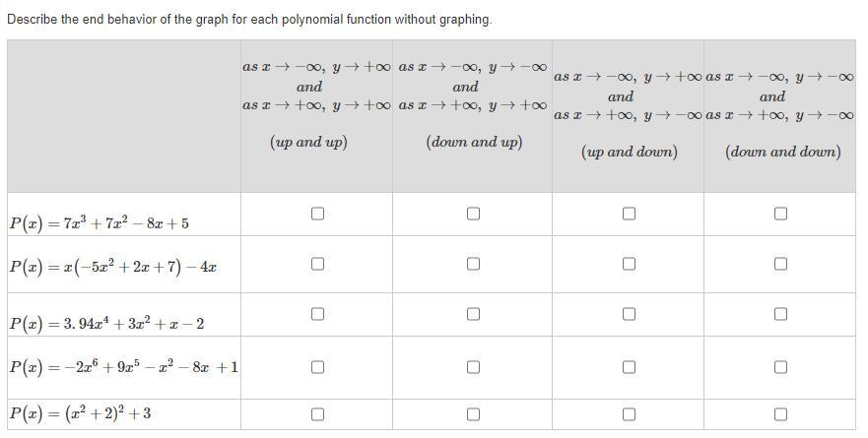Viewport: 868px width, 438px height.
Task: Check 'down and up' for P(x)=−2x⁶+9x⁵−x²−8x+1
Action: click(473, 367)
